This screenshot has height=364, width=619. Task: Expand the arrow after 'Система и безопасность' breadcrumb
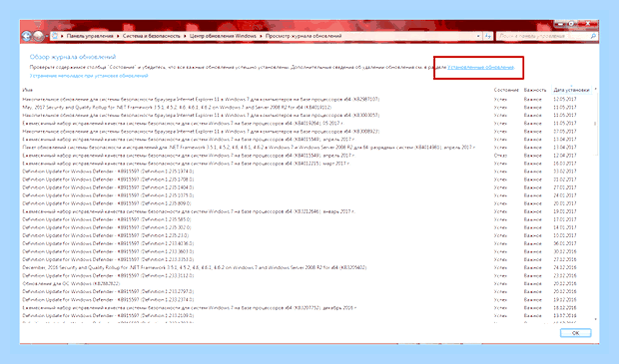pyautogui.click(x=185, y=36)
